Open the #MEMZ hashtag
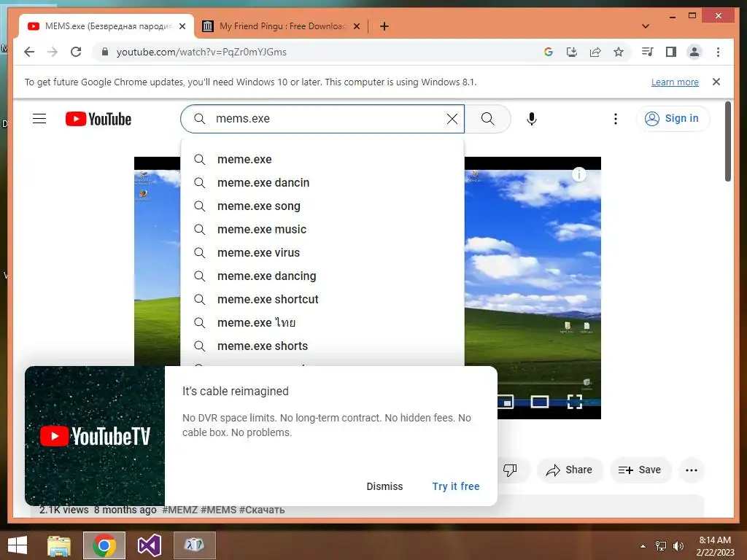Image resolution: width=747 pixels, height=560 pixels. (x=179, y=510)
